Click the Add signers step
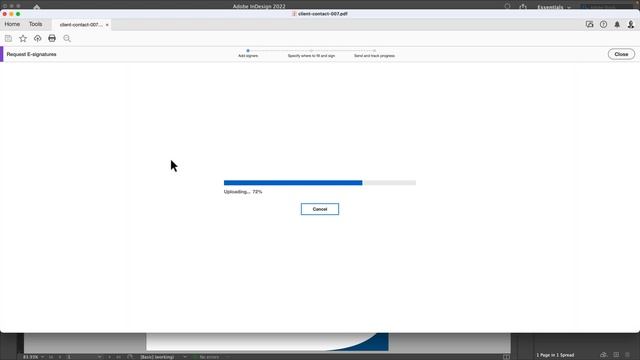640x360 pixels. (248, 53)
